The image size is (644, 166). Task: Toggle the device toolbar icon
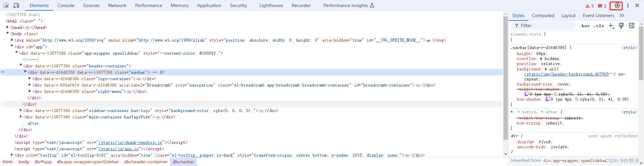(x=16, y=5)
